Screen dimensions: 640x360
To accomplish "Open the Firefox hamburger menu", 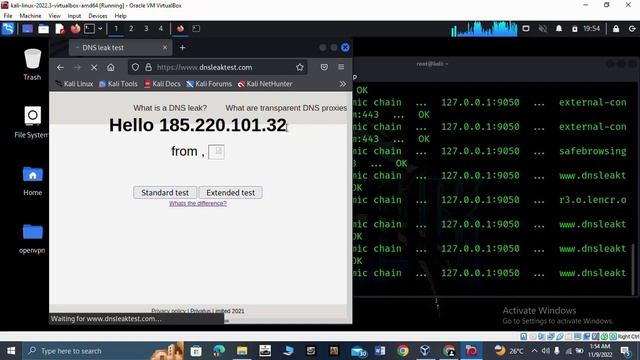I will [x=341, y=67].
